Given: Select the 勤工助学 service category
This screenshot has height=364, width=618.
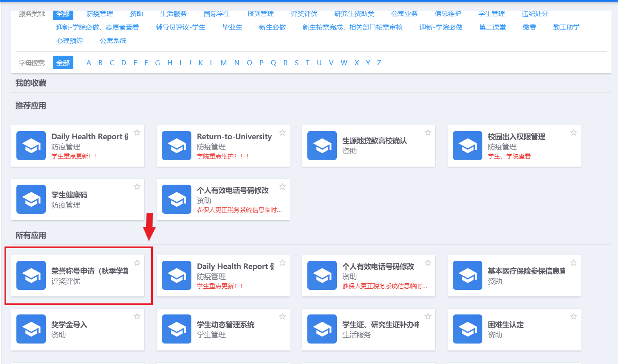Looking at the screenshot, I should coord(566,27).
